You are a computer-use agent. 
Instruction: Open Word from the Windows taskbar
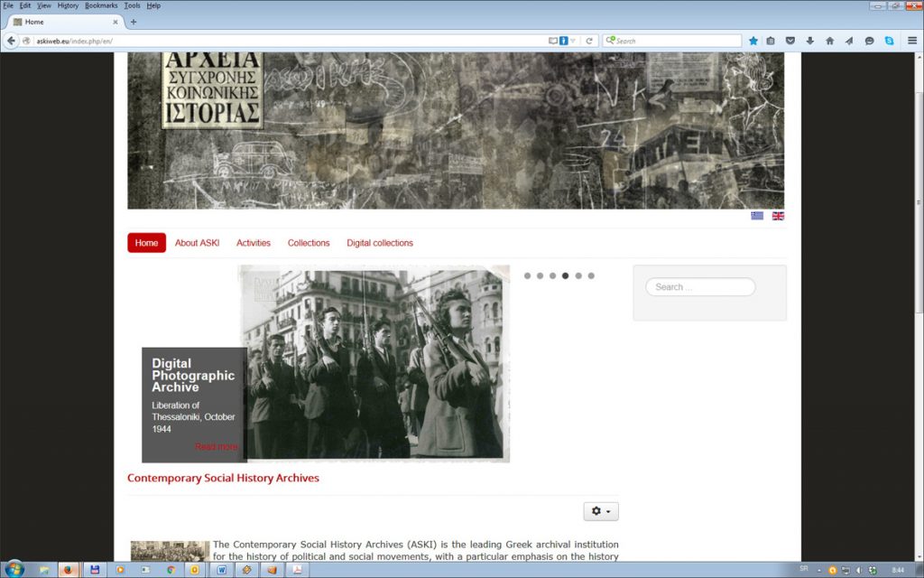[x=222, y=570]
